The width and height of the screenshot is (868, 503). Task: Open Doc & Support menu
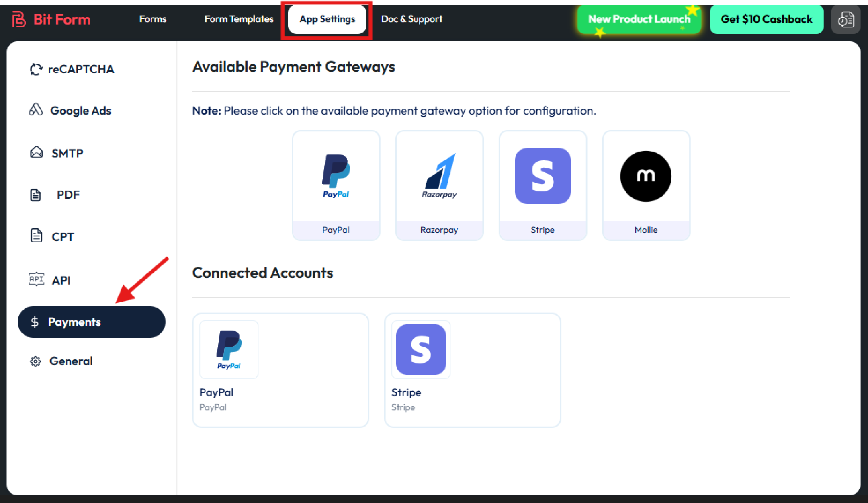point(411,19)
